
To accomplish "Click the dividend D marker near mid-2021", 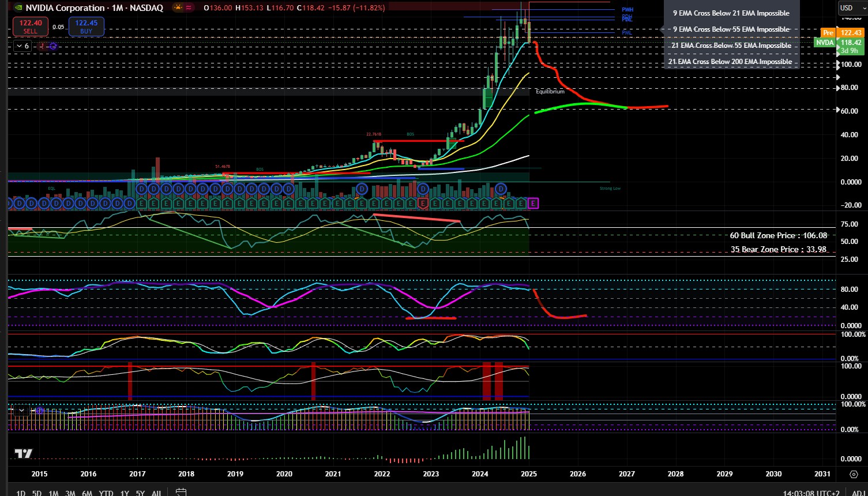I will tap(362, 189).
